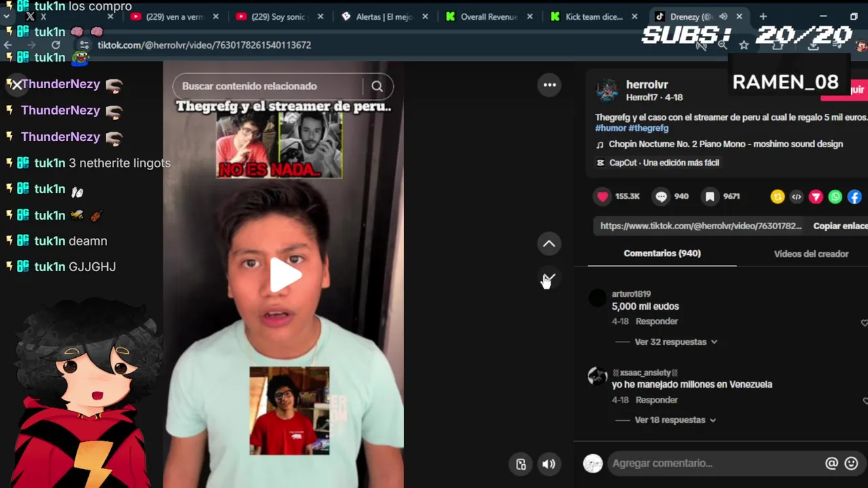Click Copiar enlace button
The image size is (868, 488).
click(840, 226)
